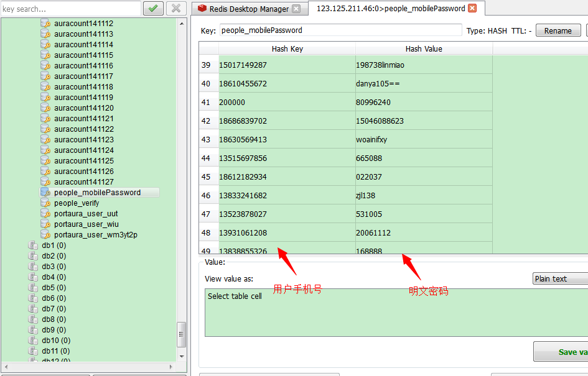
Task: Close the people_mobilePassword tab
Action: pos(472,8)
